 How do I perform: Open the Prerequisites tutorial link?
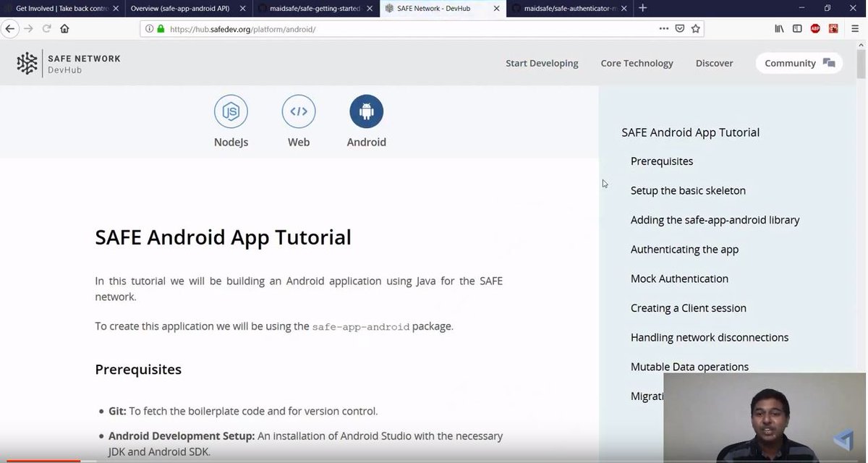tap(661, 161)
